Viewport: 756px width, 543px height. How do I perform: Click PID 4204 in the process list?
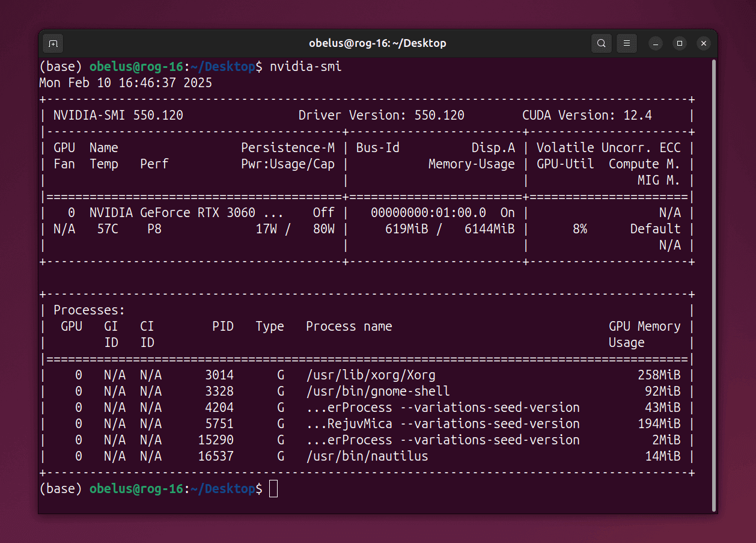click(x=219, y=408)
